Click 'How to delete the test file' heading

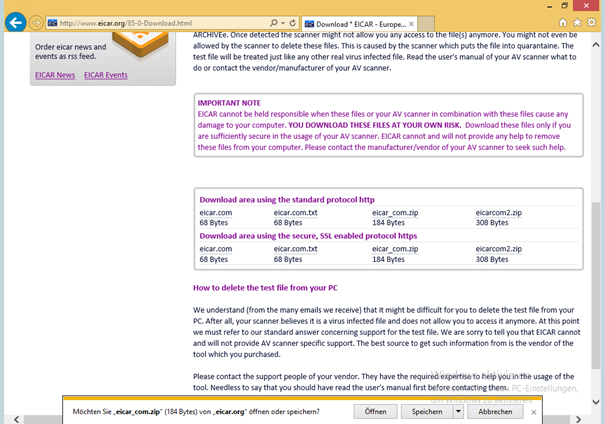(x=265, y=288)
